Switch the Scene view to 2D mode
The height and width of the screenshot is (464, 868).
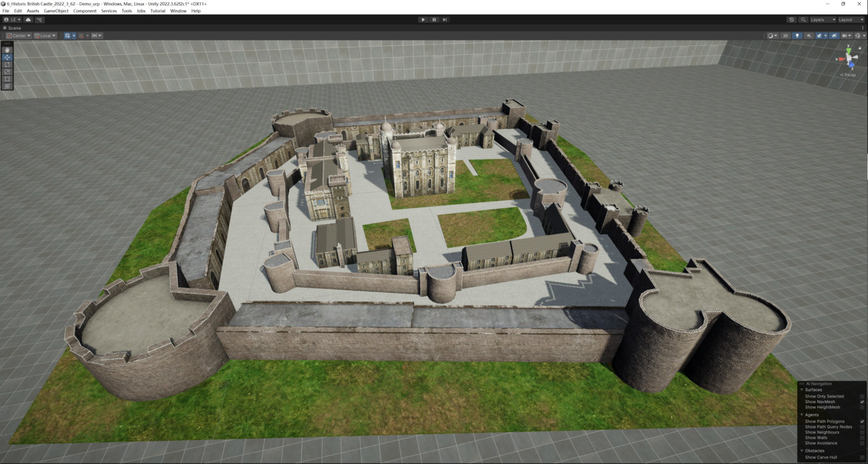[x=785, y=35]
